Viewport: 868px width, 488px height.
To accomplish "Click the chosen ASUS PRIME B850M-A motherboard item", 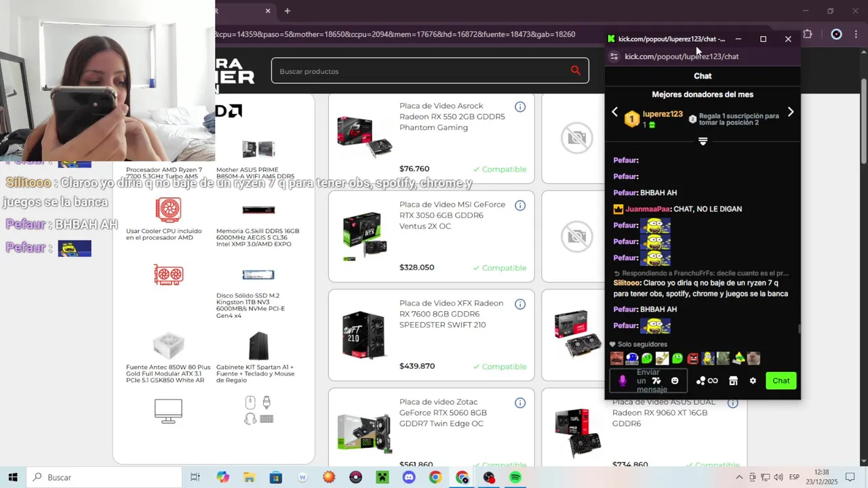I will click(258, 160).
